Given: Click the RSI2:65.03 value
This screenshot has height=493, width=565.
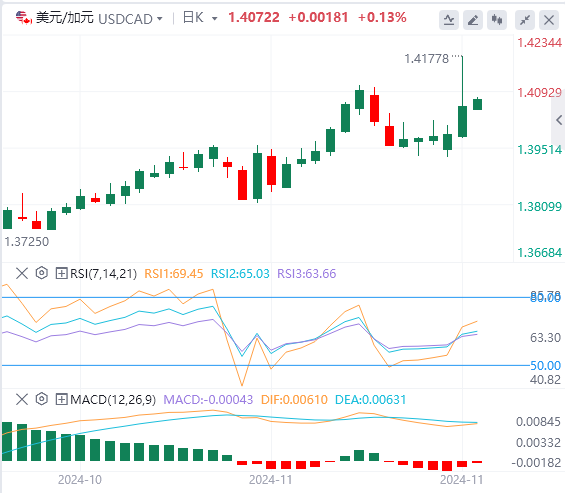Looking at the screenshot, I should click(240, 274).
